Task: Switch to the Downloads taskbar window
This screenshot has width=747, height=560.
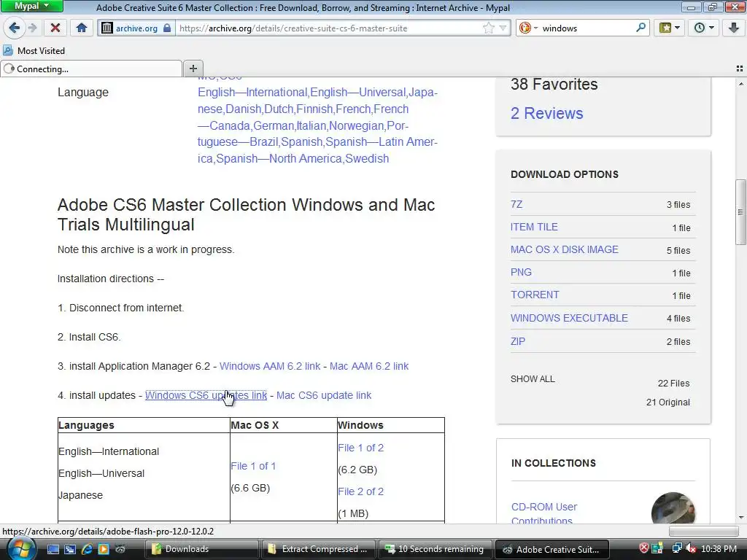Action: point(202,549)
